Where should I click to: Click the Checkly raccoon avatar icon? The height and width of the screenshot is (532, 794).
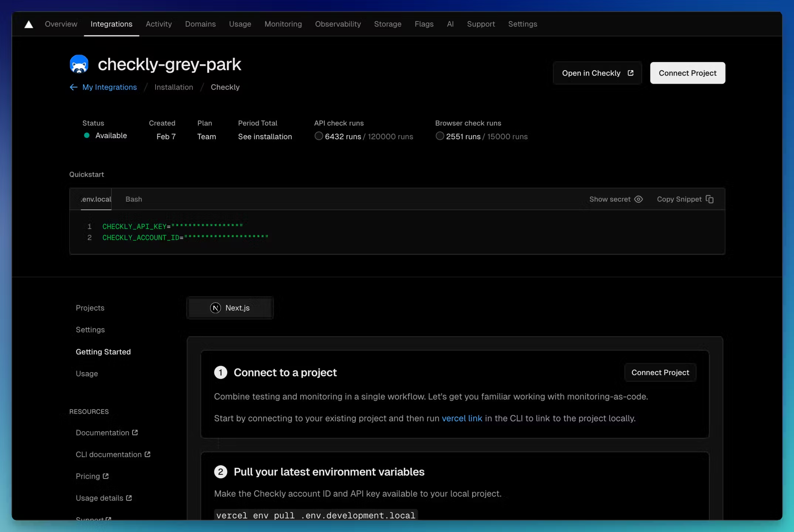(79, 64)
